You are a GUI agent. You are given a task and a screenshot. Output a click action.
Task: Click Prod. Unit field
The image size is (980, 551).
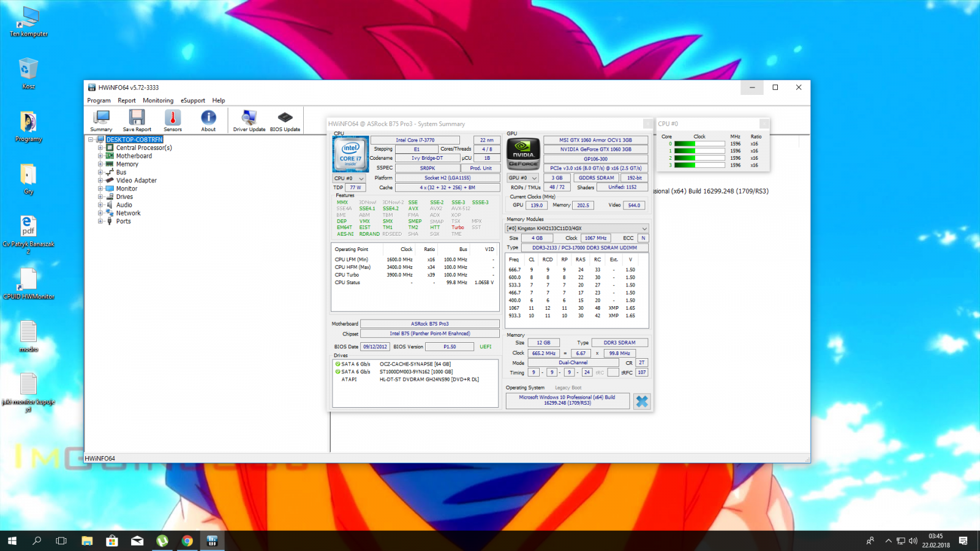[481, 168]
